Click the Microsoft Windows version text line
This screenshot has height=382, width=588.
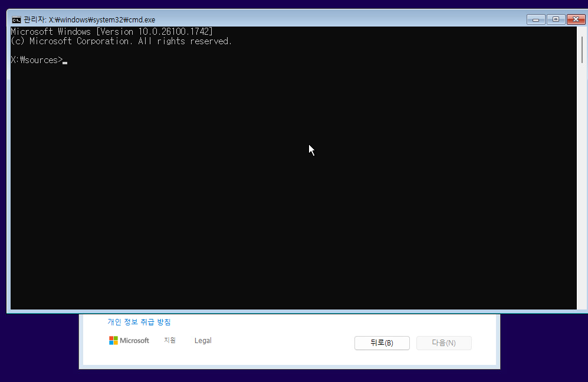[111, 31]
